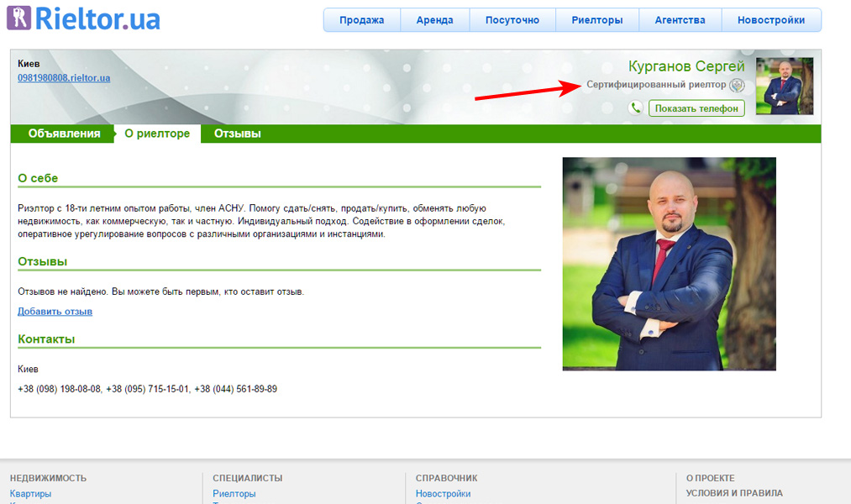The image size is (851, 504).
Task: Select Новостройки in the top navigation
Action: (770, 20)
